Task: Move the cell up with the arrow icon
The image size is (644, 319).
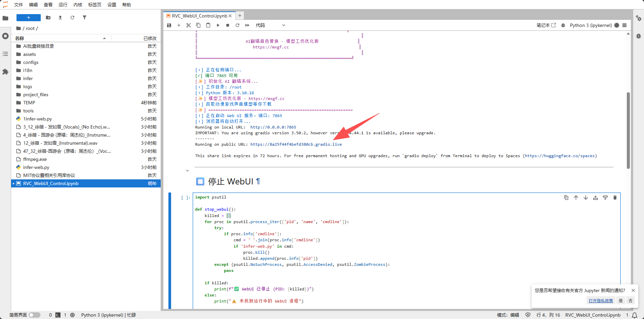Action: [576, 198]
